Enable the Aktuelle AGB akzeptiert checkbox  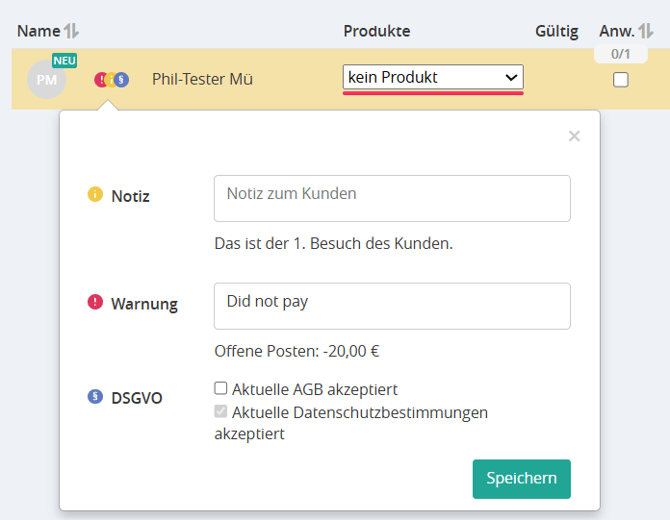click(221, 389)
